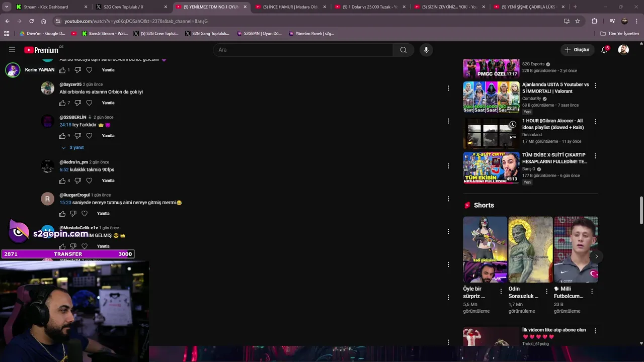Reply to RuzgarErogul with Yanıtla
Viewport: 644px width, 362px height.
coord(103,214)
